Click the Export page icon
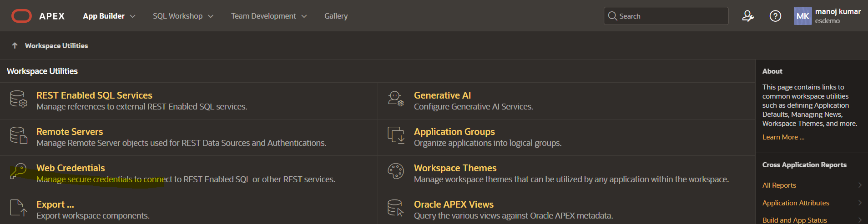Image resolution: width=868 pixels, height=224 pixels. (x=19, y=208)
